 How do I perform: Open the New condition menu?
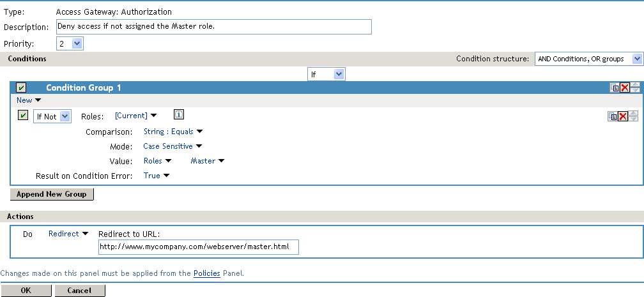pyautogui.click(x=28, y=100)
